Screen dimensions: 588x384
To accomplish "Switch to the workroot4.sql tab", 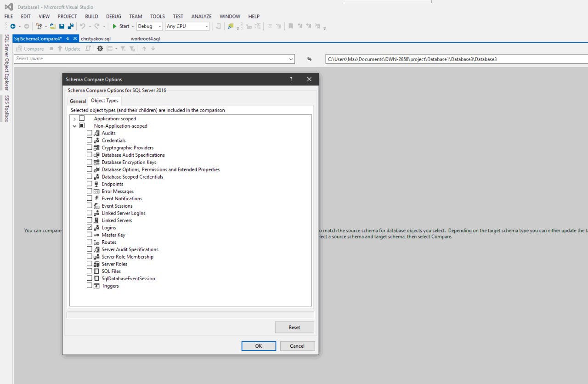I will (145, 39).
